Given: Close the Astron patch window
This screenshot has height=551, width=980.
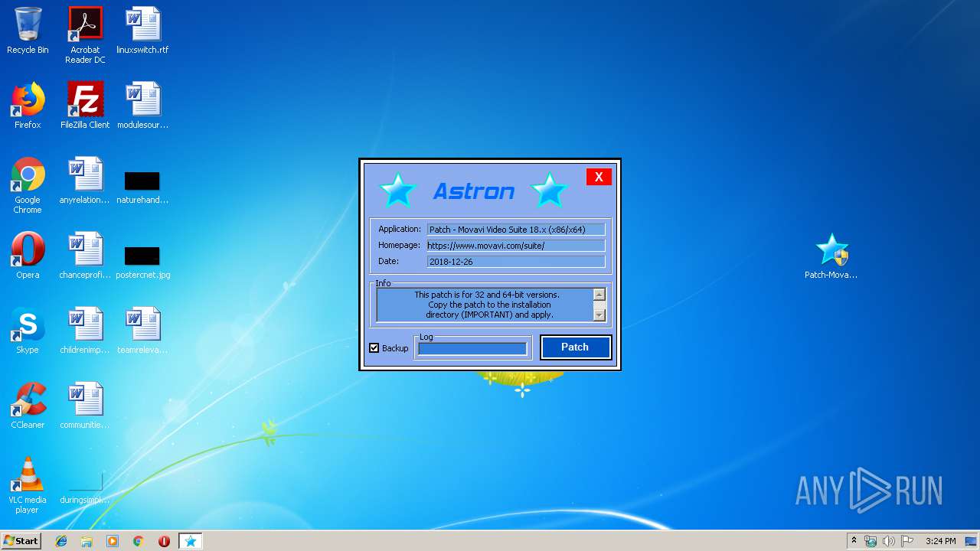Looking at the screenshot, I should click(599, 177).
